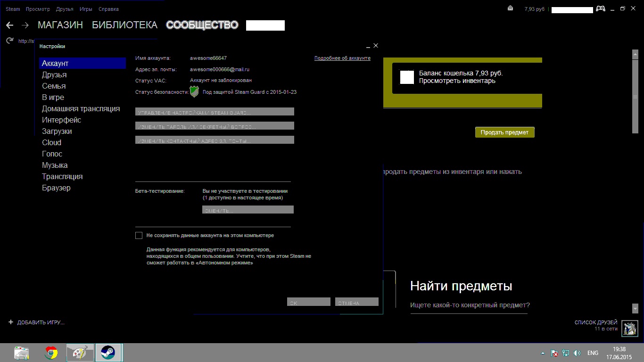Open the Просмотр menu
644x362 pixels.
(x=38, y=9)
